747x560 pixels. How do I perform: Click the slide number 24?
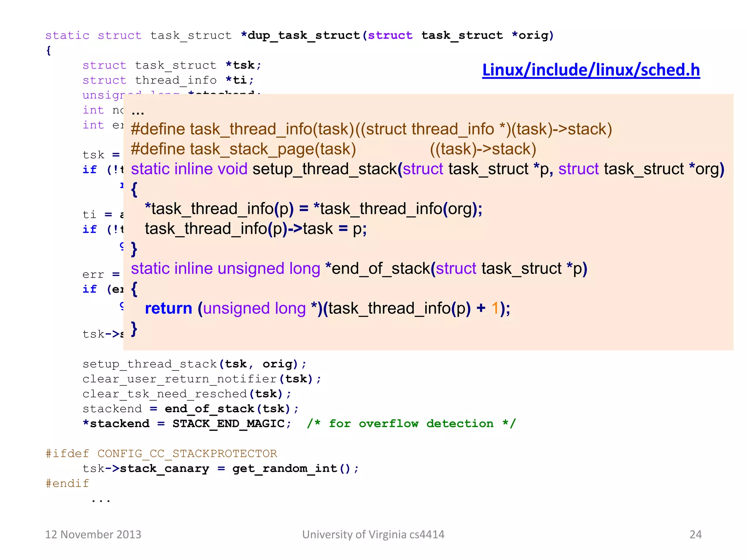(x=696, y=534)
